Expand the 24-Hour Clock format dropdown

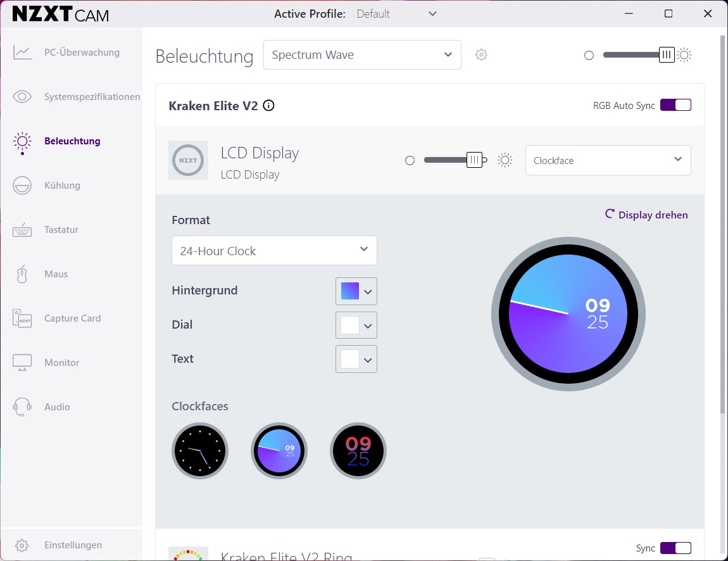(274, 251)
